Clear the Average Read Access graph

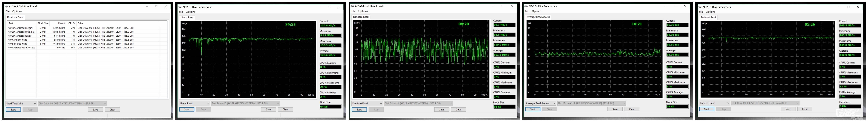[632, 109]
